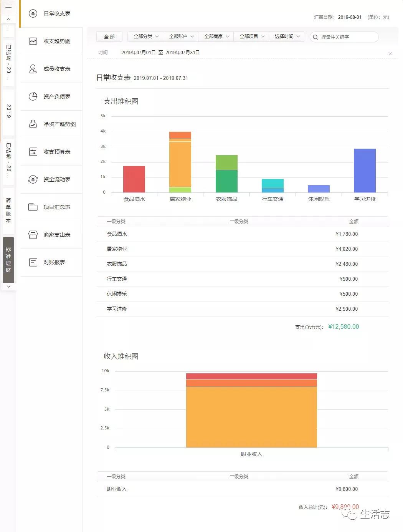Screen dimensions: 403x532
Task: Dismiss the time filter with the × button
Action: coord(390,54)
